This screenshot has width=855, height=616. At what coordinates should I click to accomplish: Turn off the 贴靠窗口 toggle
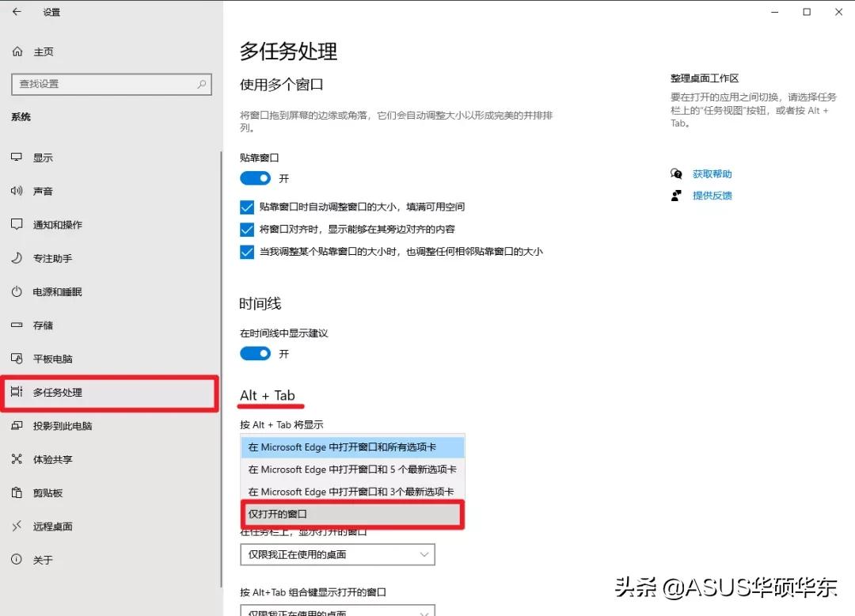click(255, 178)
